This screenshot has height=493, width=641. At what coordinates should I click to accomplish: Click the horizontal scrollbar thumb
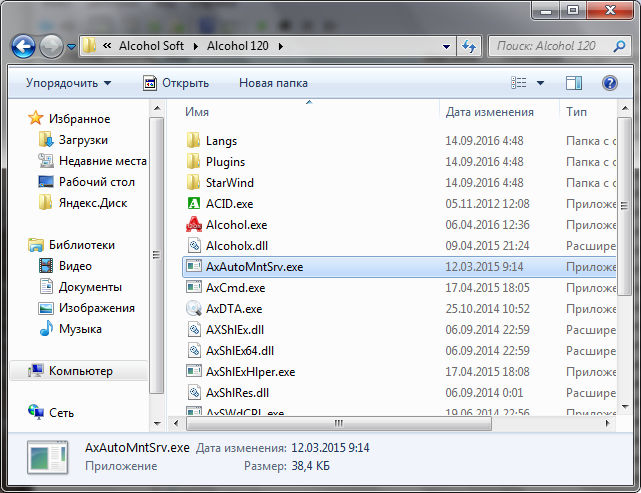(x=338, y=424)
